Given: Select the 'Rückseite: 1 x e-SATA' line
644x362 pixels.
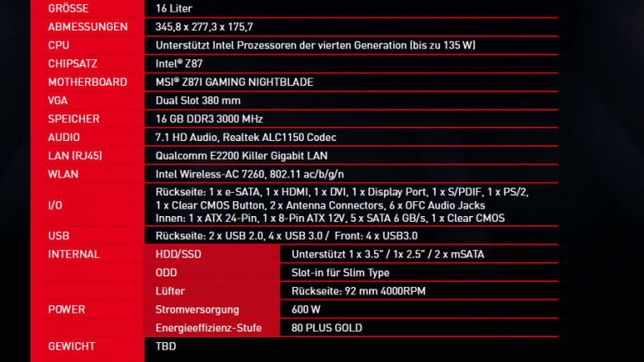Looking at the screenshot, I should [342, 192].
